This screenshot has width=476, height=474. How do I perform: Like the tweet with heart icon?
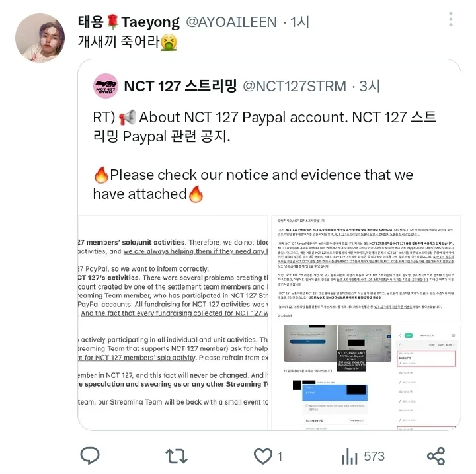pyautogui.click(x=263, y=456)
